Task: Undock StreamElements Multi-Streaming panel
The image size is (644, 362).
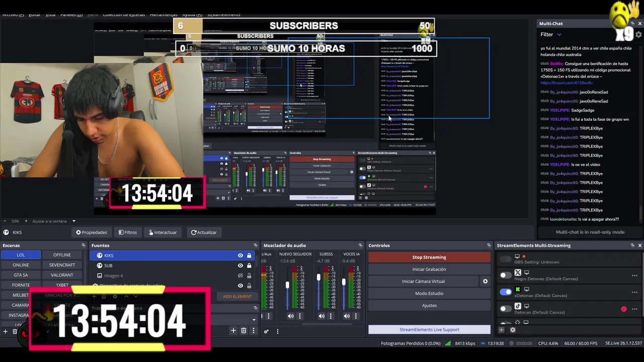Action: pos(632,245)
